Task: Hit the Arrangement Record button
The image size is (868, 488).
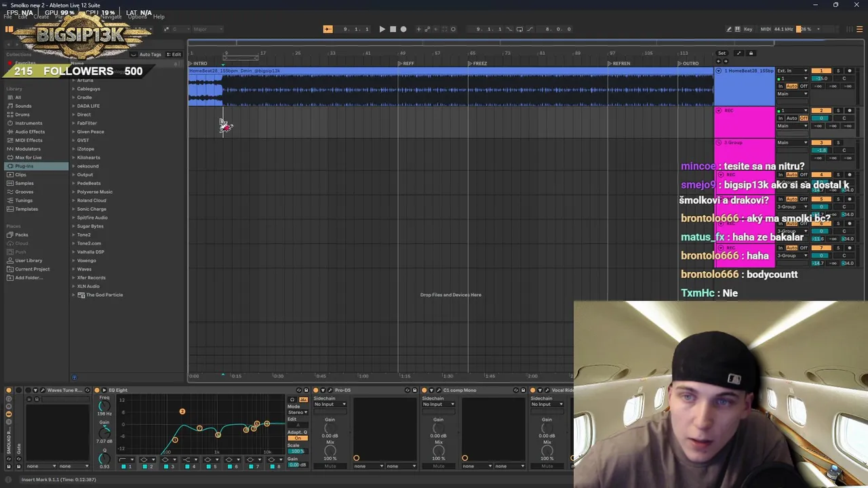Action: click(403, 29)
